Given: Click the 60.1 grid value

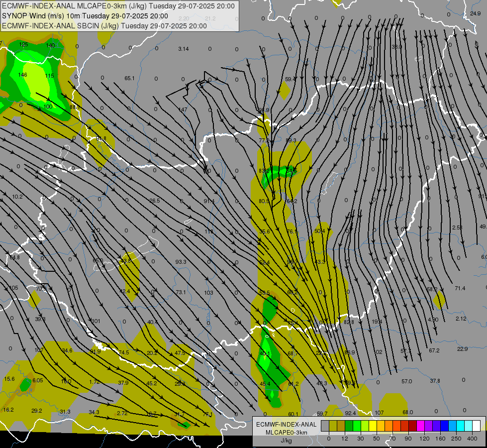Looking at the screenshot, I should point(293,414).
